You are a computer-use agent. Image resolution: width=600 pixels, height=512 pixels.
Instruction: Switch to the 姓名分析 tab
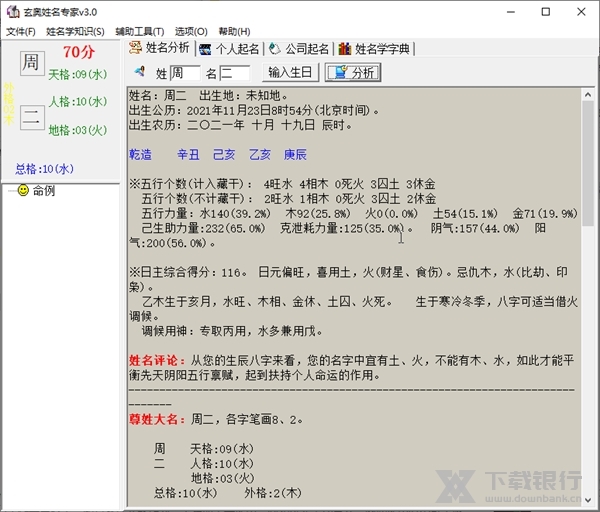pyautogui.click(x=161, y=48)
